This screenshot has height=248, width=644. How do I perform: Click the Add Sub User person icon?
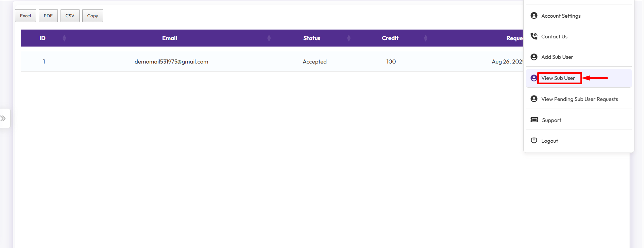click(534, 57)
